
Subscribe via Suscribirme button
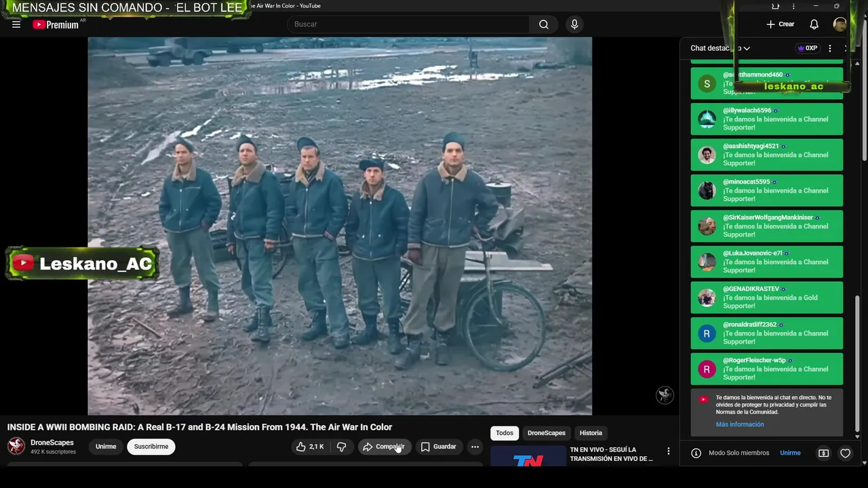pyautogui.click(x=151, y=447)
